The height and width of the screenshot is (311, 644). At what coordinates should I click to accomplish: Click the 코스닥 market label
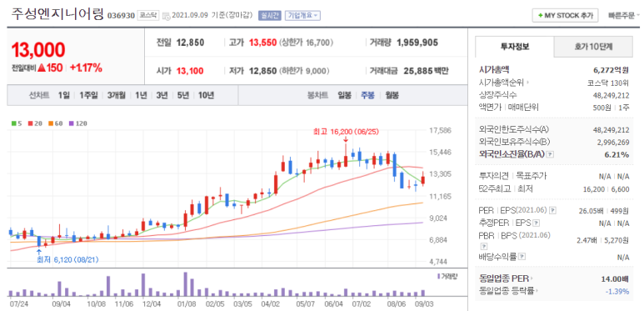(148, 16)
